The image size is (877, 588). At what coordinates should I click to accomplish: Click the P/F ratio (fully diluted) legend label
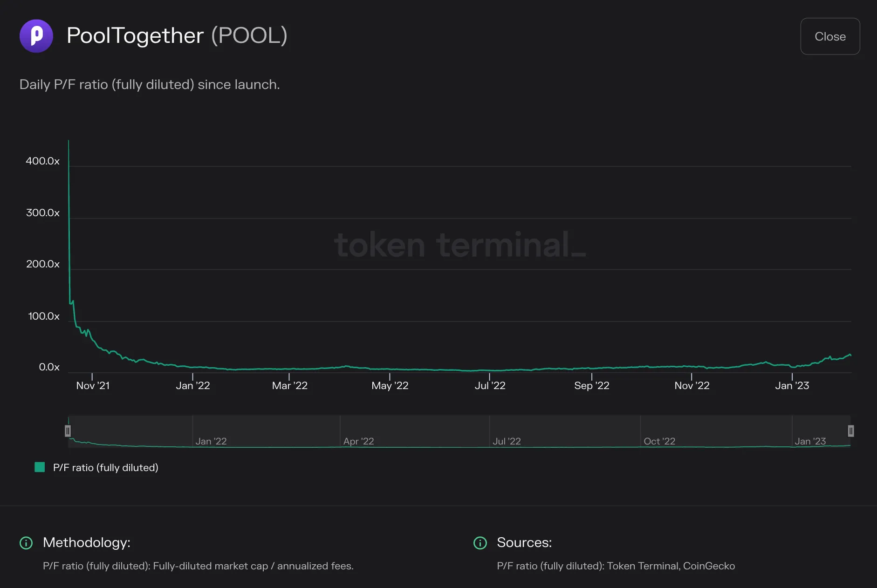point(106,467)
